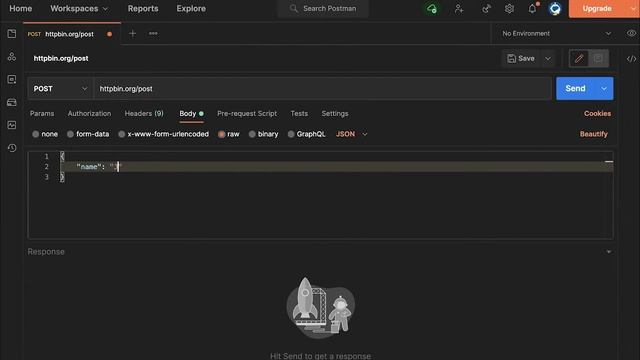Screen dimensions: 640x360
Task: Collapse the Response panel chevron
Action: [609, 252]
